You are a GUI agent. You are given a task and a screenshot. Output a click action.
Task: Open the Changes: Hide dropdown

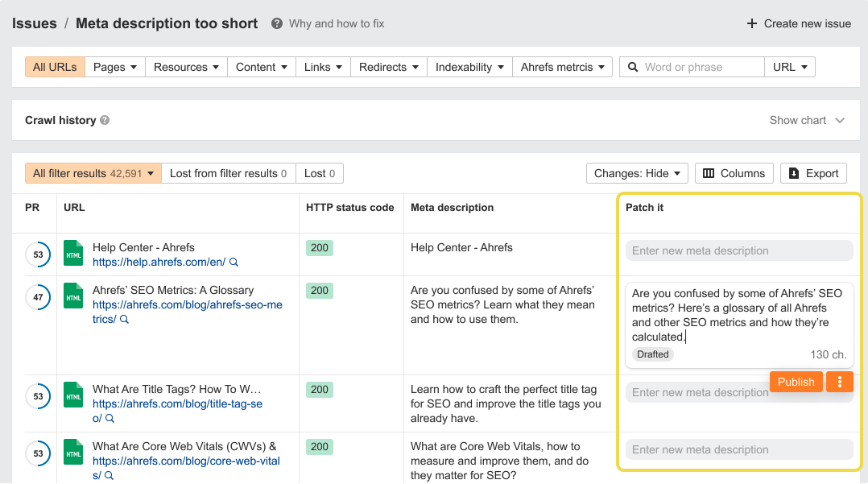coord(637,173)
